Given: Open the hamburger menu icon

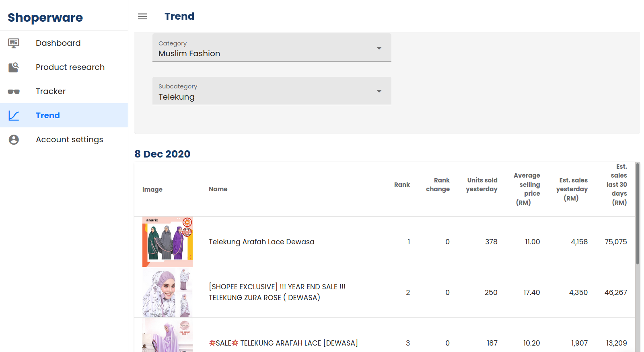Looking at the screenshot, I should 142,16.
